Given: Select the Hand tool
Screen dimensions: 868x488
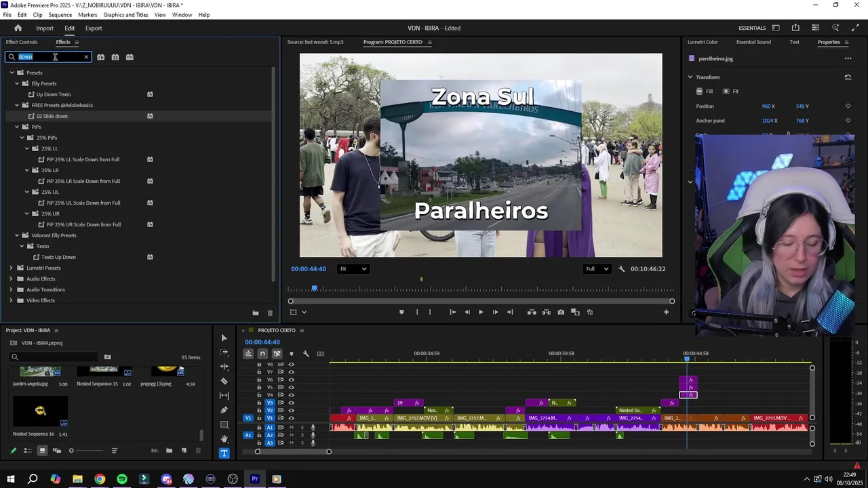Looking at the screenshot, I should (224, 439).
